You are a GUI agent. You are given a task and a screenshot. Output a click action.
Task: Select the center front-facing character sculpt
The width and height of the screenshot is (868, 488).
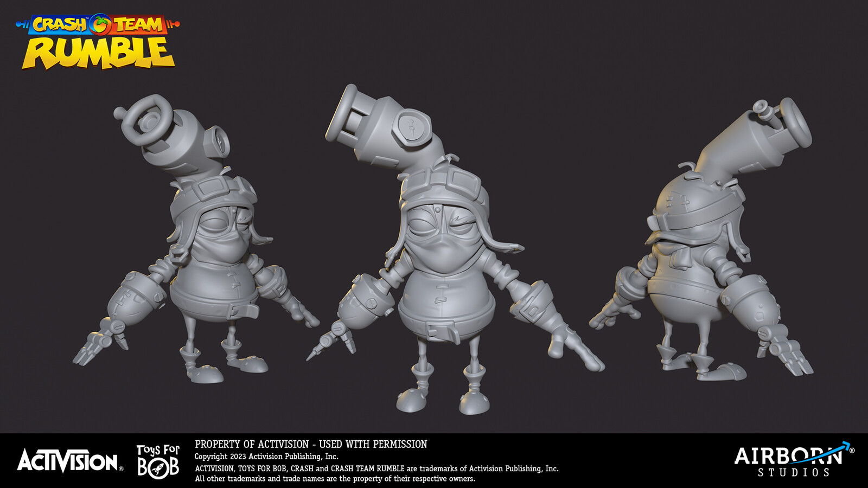click(x=456, y=249)
